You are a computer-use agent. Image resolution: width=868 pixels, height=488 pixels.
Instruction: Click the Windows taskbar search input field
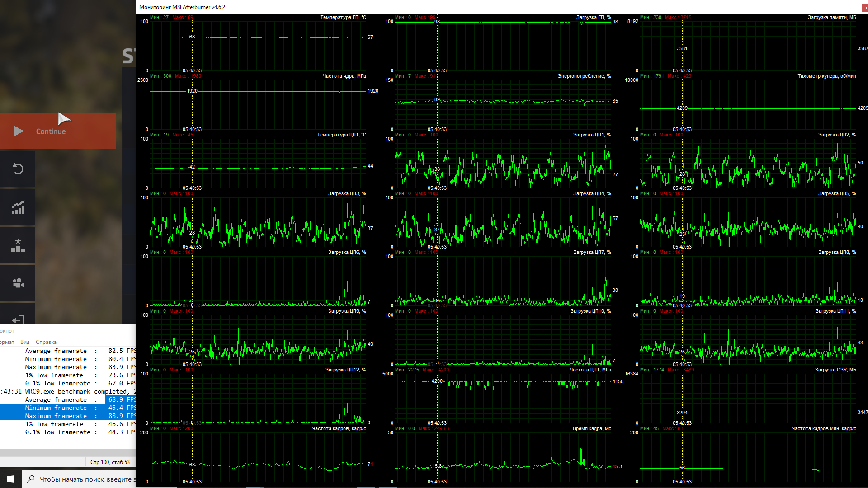pyautogui.click(x=86, y=479)
